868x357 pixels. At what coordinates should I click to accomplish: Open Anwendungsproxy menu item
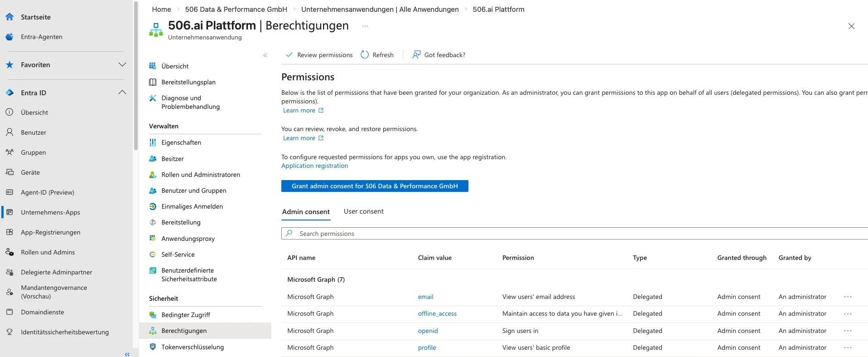click(188, 239)
